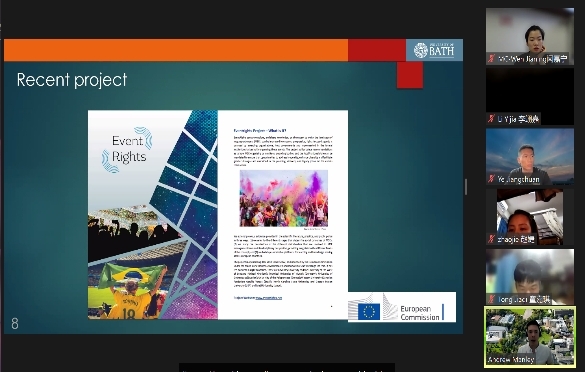Select the first participant's video tile
Viewport: 587px width, 373px height.
[x=530, y=36]
